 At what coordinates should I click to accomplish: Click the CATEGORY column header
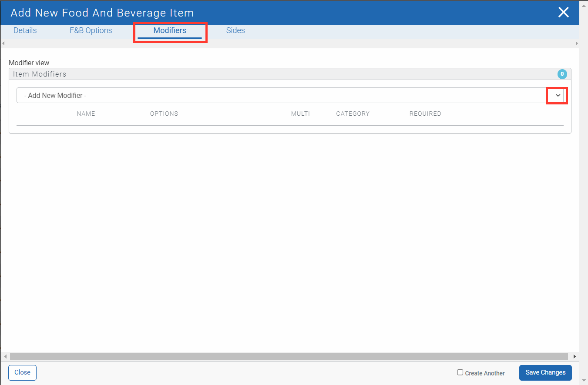click(353, 114)
